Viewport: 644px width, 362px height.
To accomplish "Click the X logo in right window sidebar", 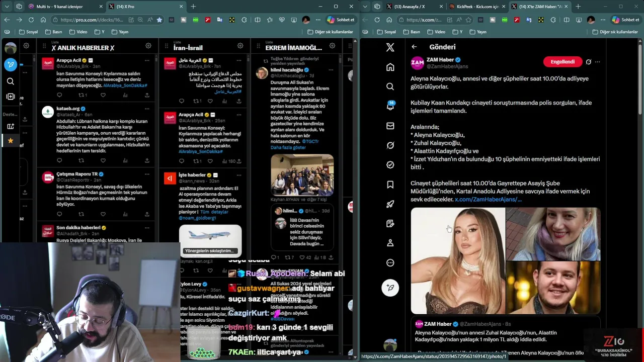I will pos(390,47).
